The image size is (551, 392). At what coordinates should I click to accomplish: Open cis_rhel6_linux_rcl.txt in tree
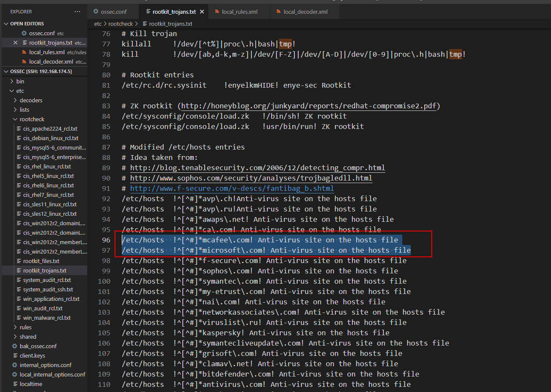coord(48,185)
